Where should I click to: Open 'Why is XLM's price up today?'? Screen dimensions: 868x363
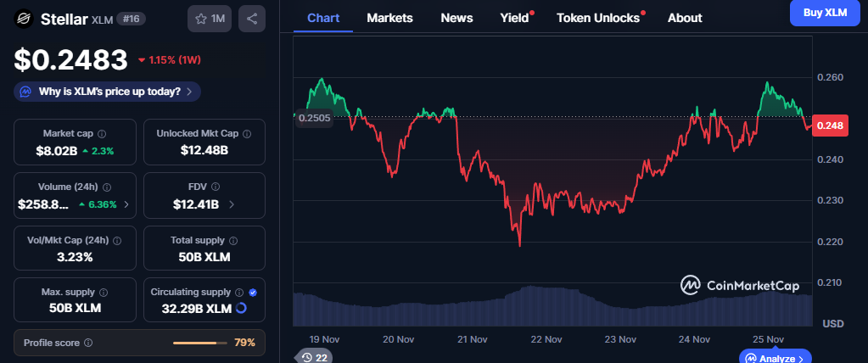[x=108, y=92]
